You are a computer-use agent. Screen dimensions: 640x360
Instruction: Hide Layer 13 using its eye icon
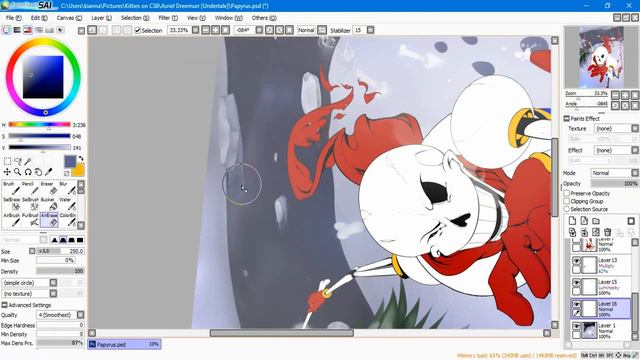pos(576,261)
